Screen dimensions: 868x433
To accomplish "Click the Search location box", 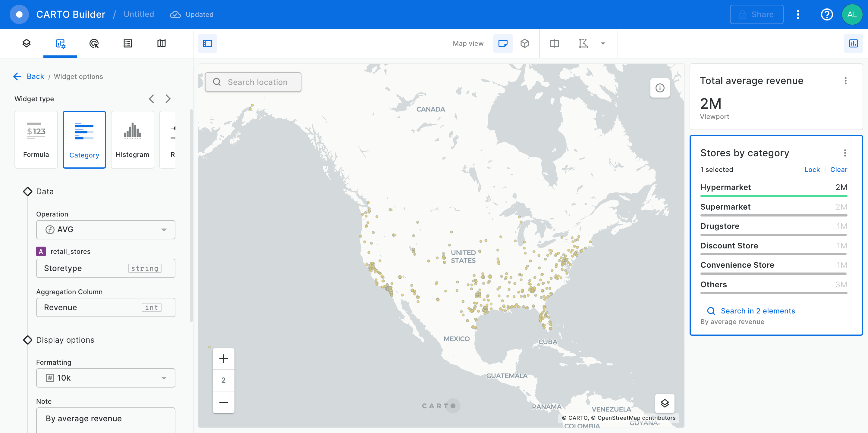I will 253,82.
